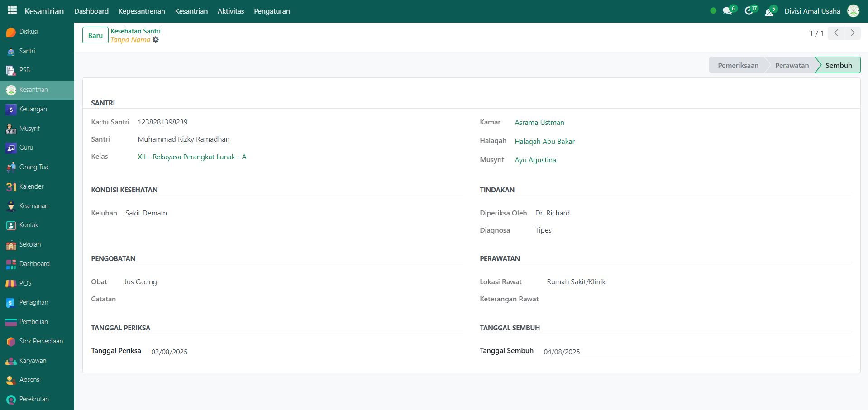The height and width of the screenshot is (410, 868).
Task: Open the Pengaturan menu
Action: click(272, 11)
